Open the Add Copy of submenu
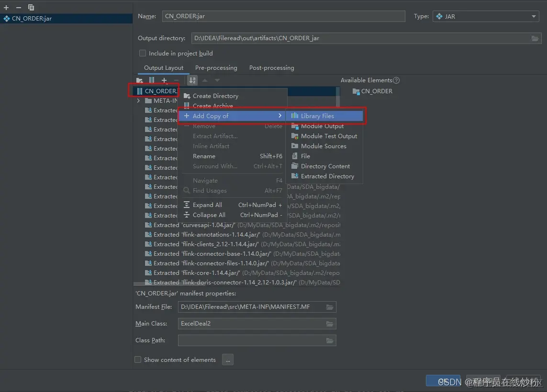This screenshot has height=392, width=547. click(232, 116)
